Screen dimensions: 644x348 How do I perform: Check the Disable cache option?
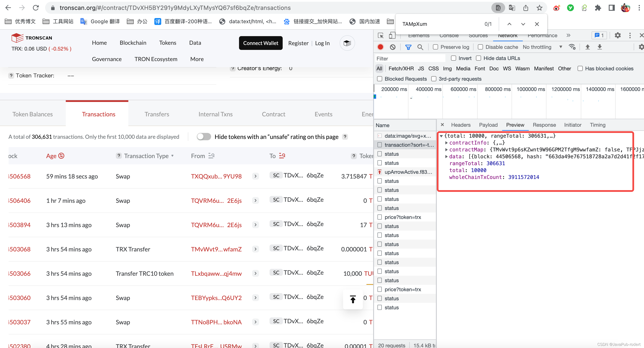tap(480, 47)
